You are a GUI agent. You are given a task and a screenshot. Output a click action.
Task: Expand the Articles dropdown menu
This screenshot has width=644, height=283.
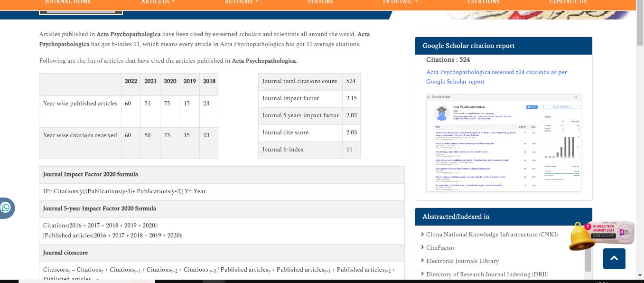158,2
